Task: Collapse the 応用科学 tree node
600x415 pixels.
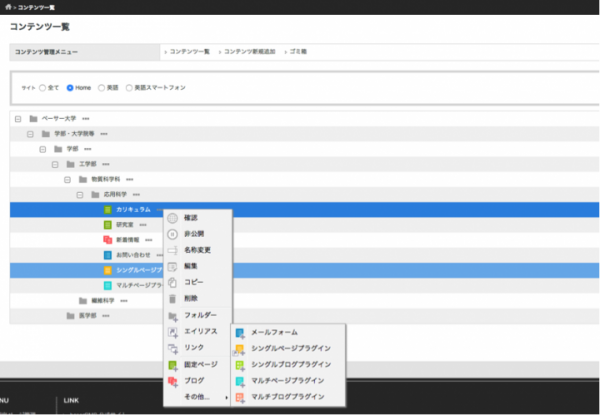Action: click(80, 195)
